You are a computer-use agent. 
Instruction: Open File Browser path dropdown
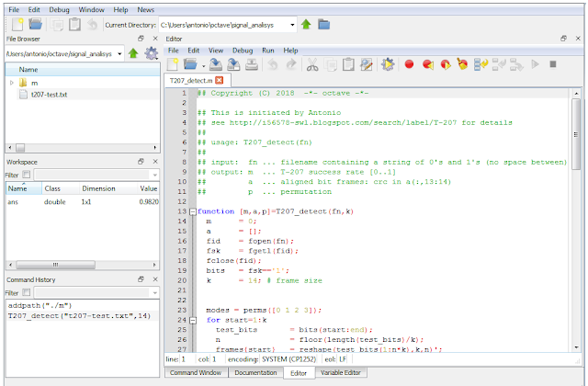[119, 53]
